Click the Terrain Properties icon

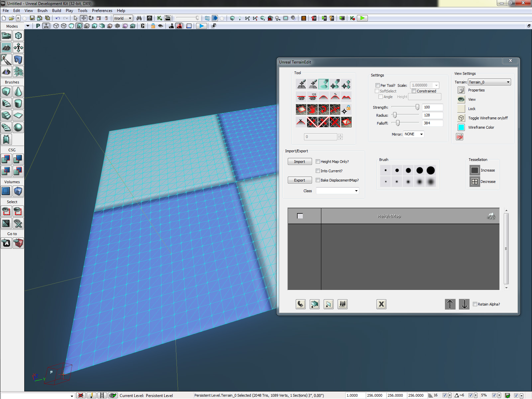461,90
